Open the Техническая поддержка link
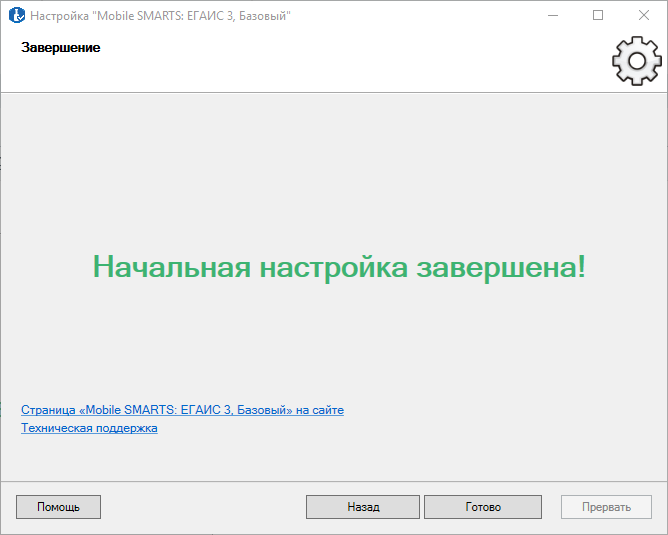This screenshot has width=668, height=535. pyautogui.click(x=89, y=428)
